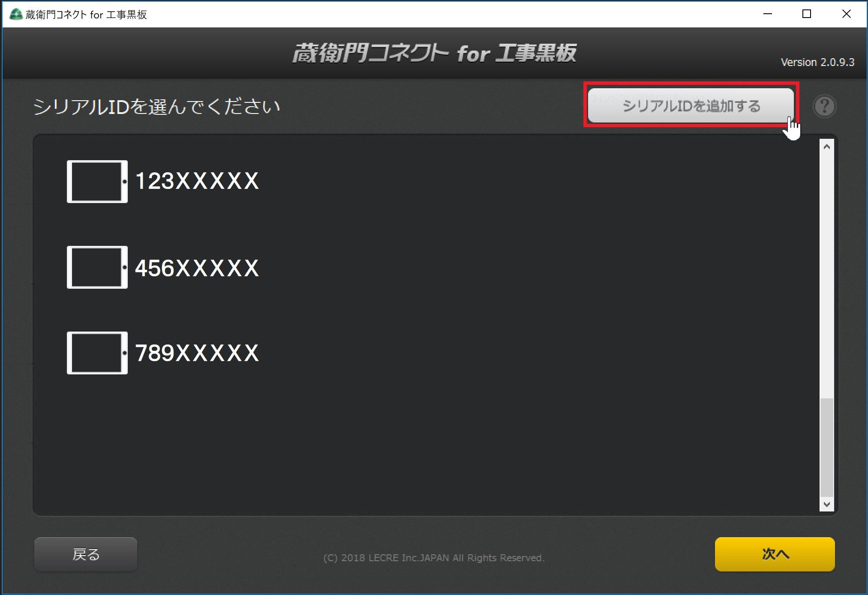Viewport: 868px width, 595px height.
Task: Maximize the 蔵衛門コネクト window
Action: (x=806, y=14)
